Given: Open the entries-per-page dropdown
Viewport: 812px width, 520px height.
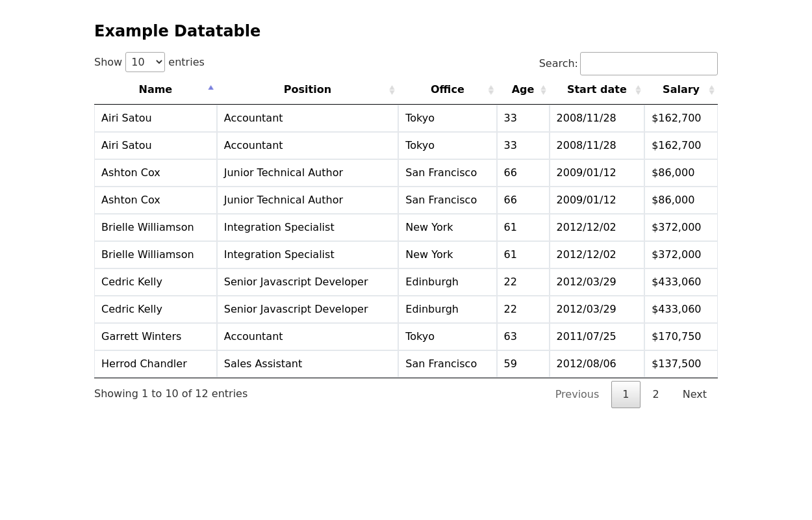Looking at the screenshot, I should [x=145, y=62].
